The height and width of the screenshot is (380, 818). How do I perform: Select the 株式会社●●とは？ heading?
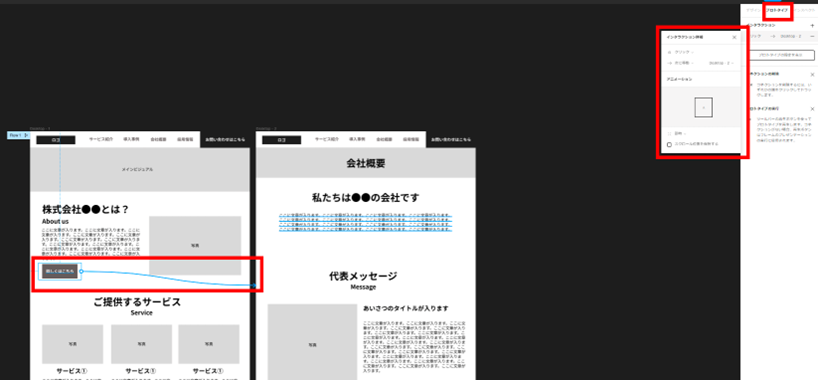click(x=86, y=209)
